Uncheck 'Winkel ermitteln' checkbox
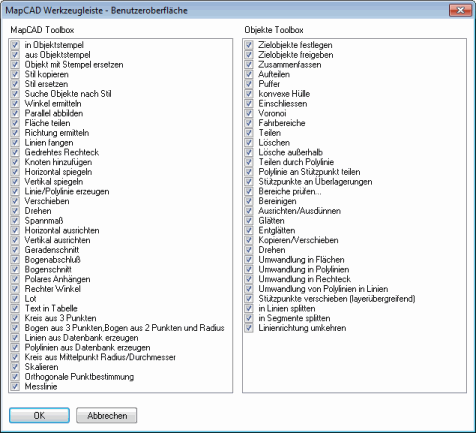 (15, 103)
